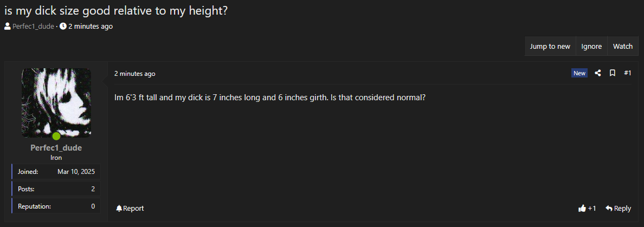Click the clock icon in the thread header
The height and width of the screenshot is (227, 644).
pyautogui.click(x=63, y=26)
